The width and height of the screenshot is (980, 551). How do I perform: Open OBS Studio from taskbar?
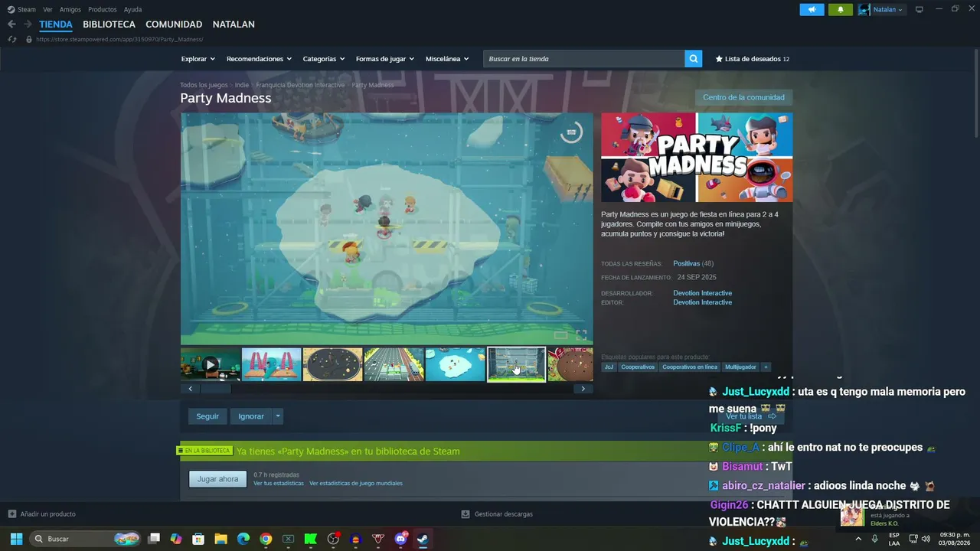(x=333, y=539)
